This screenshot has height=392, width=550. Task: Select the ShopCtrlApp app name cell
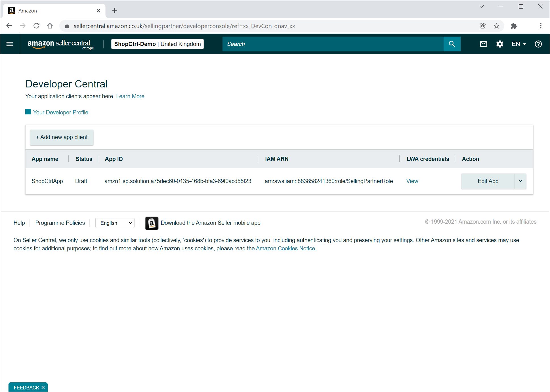(x=47, y=181)
